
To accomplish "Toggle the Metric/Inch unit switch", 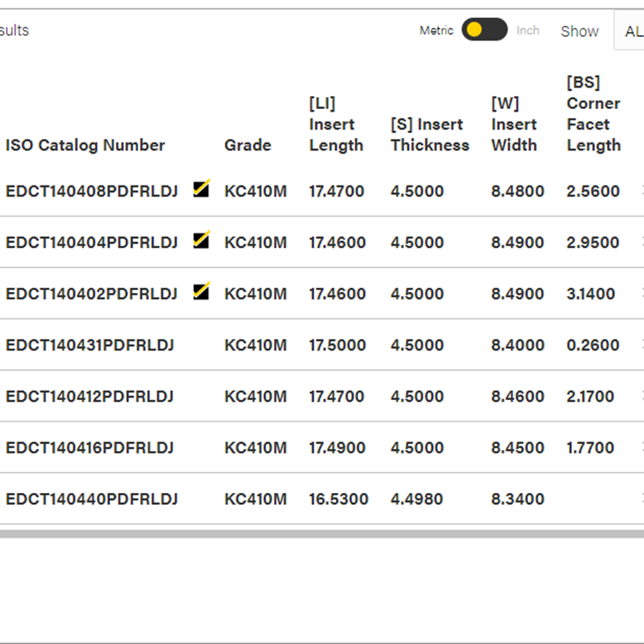I will point(484,30).
